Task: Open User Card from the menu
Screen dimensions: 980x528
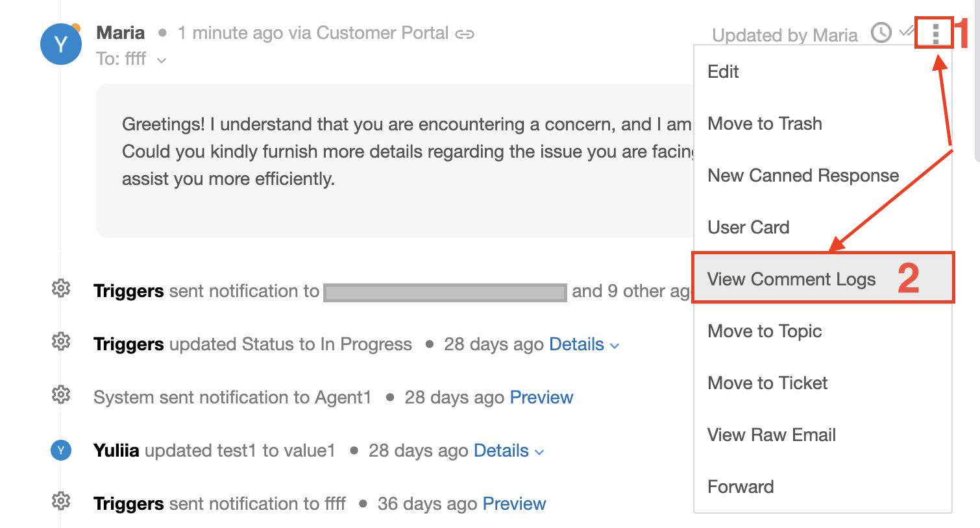Action: pos(748,227)
